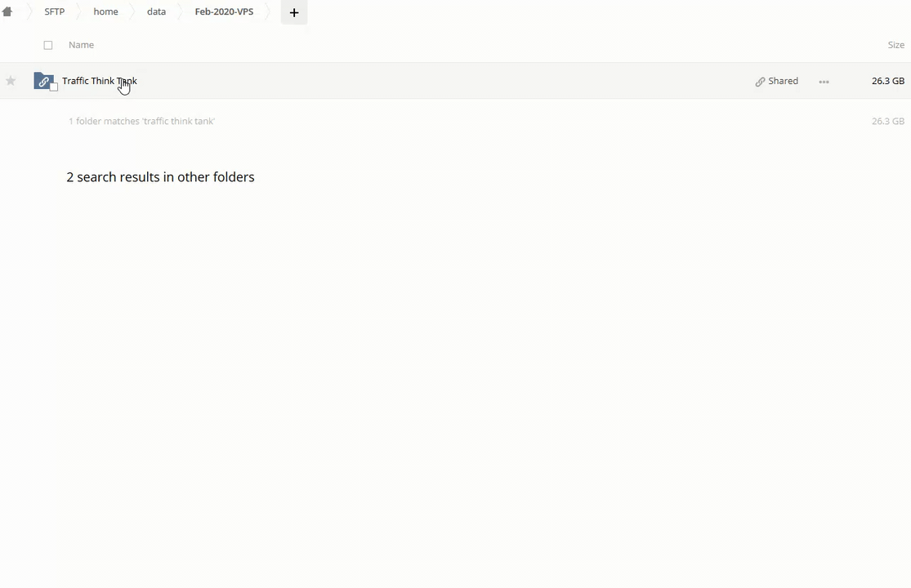911x588 pixels.
Task: Click the grey 26.3 GB total in summary
Action: pyautogui.click(x=887, y=121)
